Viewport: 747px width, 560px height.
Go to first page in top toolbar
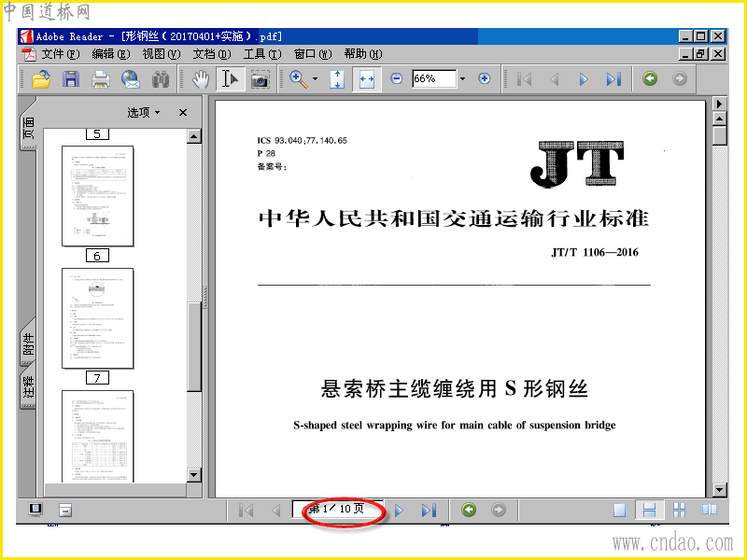click(x=524, y=79)
